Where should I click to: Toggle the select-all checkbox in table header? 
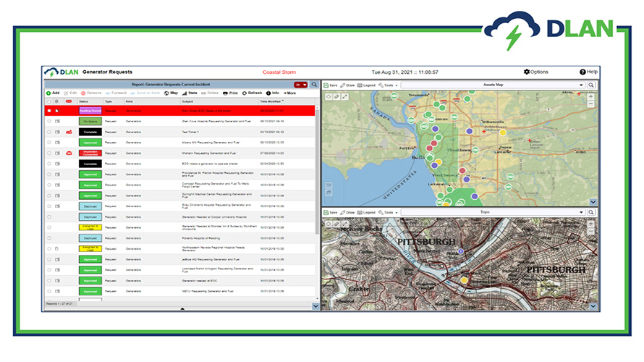click(x=49, y=101)
